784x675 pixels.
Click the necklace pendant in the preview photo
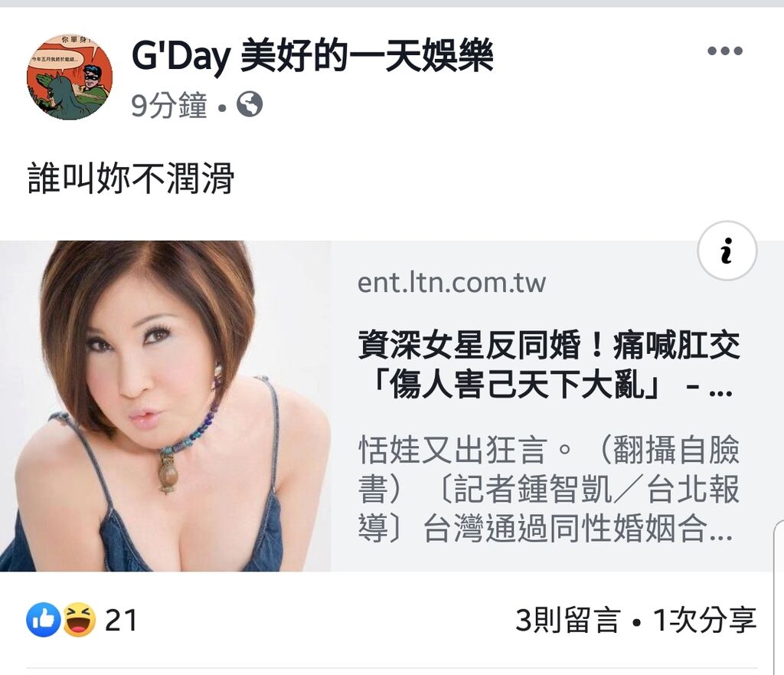click(x=169, y=473)
